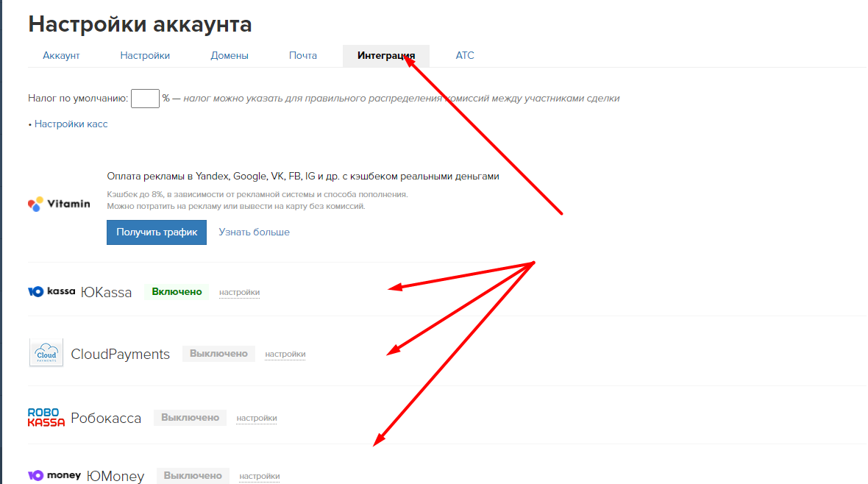The height and width of the screenshot is (484, 868).
Task: Open the Домены tab
Action: pos(230,55)
